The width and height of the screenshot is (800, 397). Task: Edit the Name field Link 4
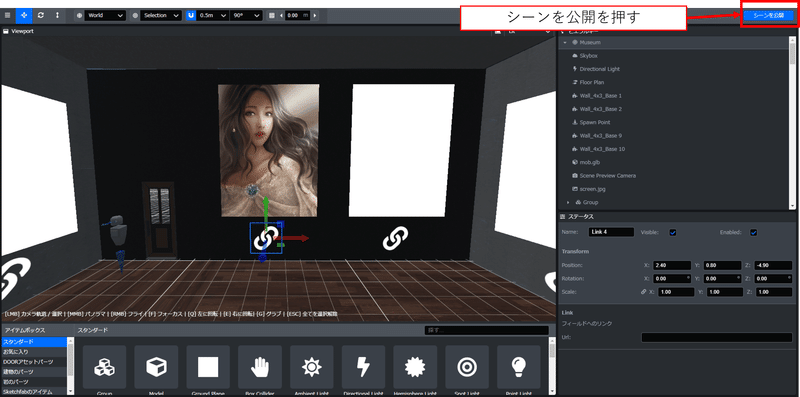coord(611,232)
